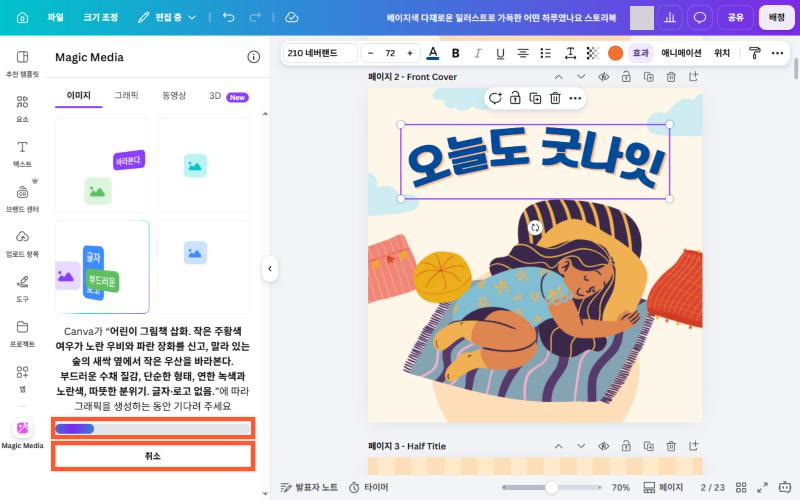Open the 애니메이션 animation options
The width and height of the screenshot is (800, 500).
tap(681, 53)
